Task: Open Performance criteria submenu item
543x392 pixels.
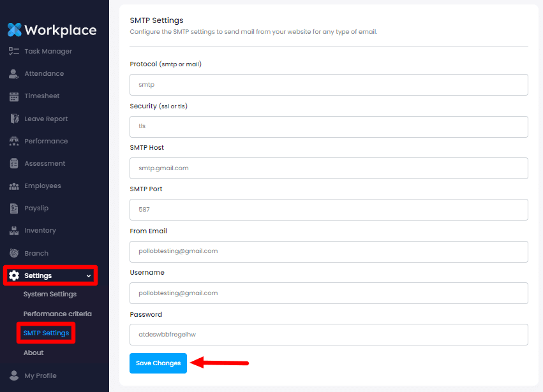Action: [x=57, y=314]
